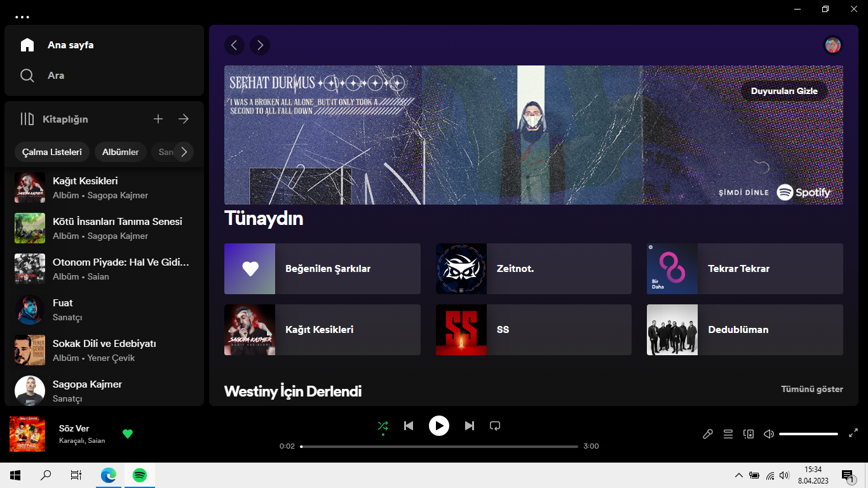868x488 pixels.
Task: Click the Spotify taskbar icon
Action: pyautogui.click(x=140, y=475)
